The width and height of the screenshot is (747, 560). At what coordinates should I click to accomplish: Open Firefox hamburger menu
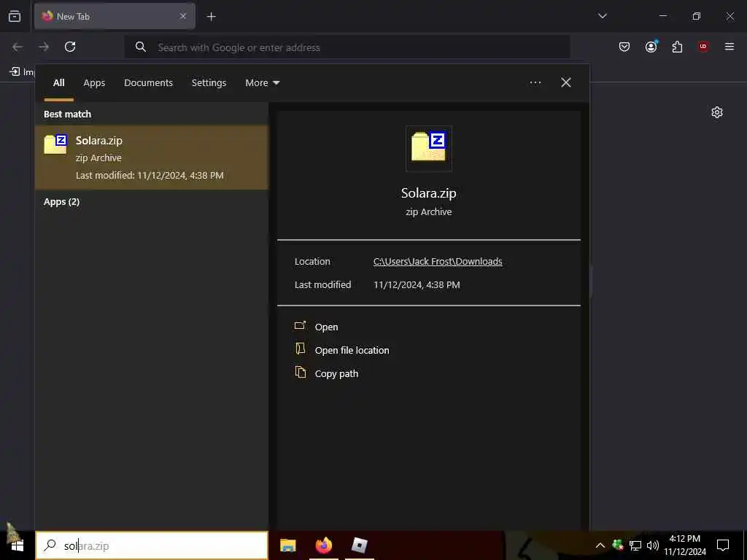click(729, 47)
